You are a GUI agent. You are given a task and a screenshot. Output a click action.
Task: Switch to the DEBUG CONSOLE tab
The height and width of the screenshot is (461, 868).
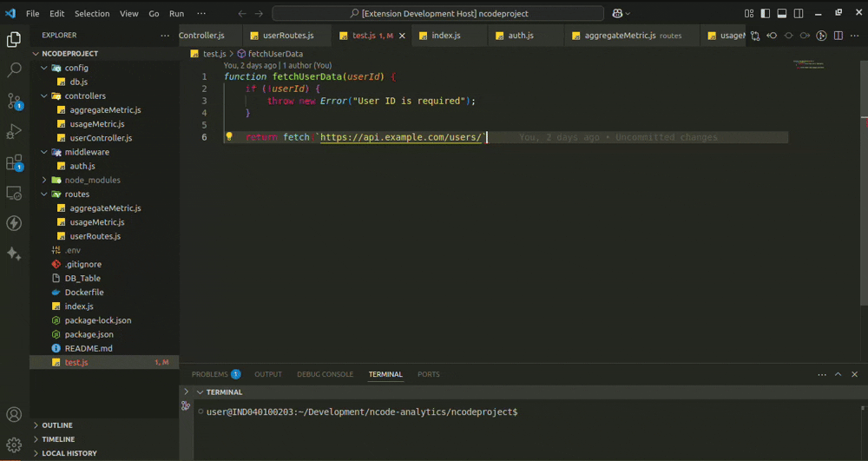coord(325,375)
